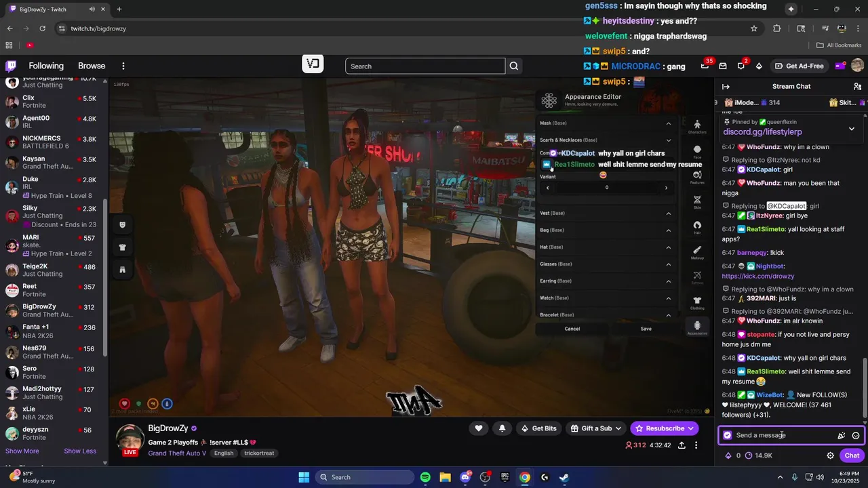Open the Gift a Sub dropdown
The image size is (868, 488).
[596, 428]
